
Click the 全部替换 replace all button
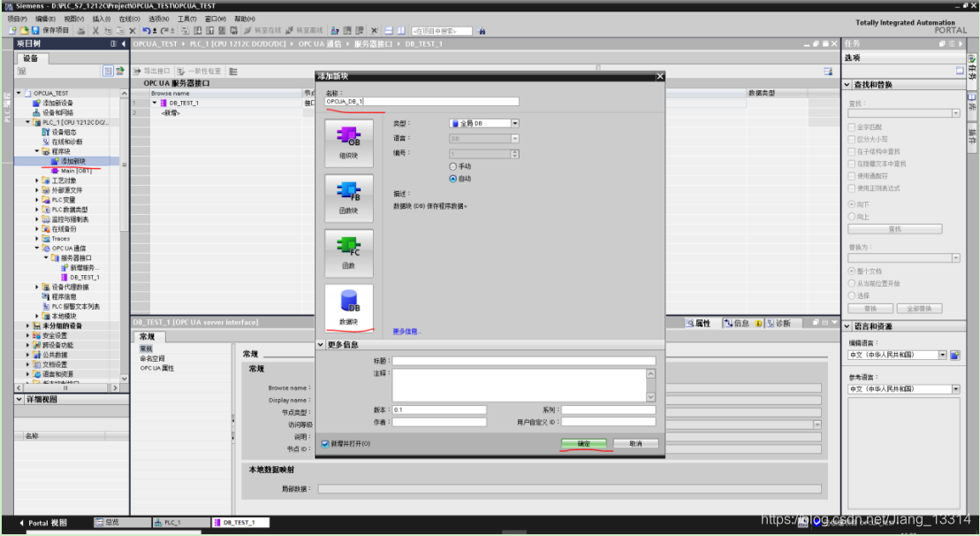919,309
